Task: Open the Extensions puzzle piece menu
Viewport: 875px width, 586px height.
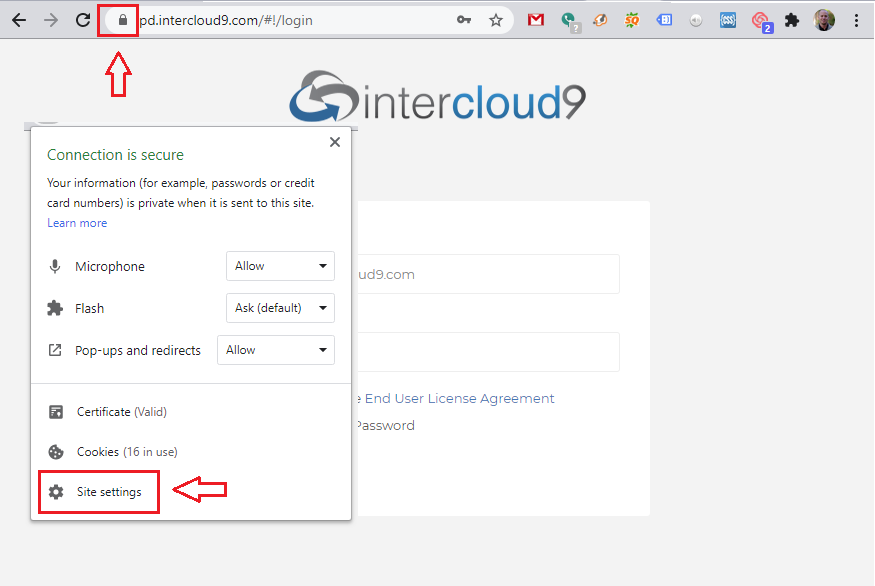Action: pos(791,21)
